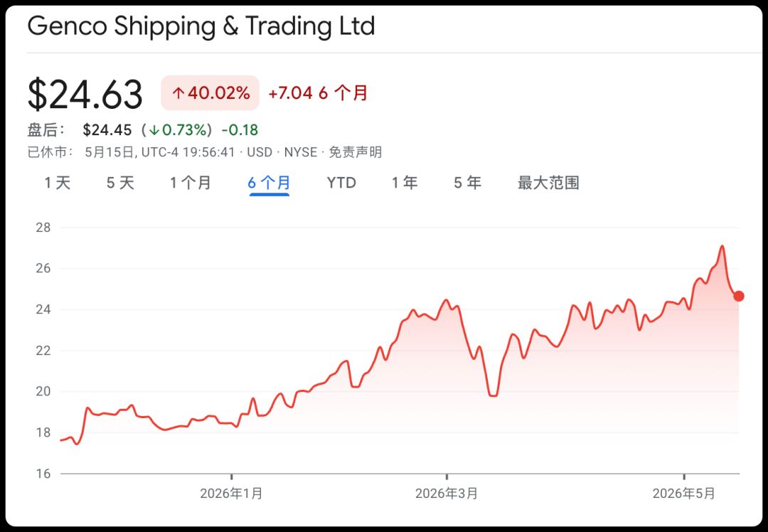Click the up arrow in the percentage badge
The height and width of the screenshot is (532, 768).
[x=178, y=93]
